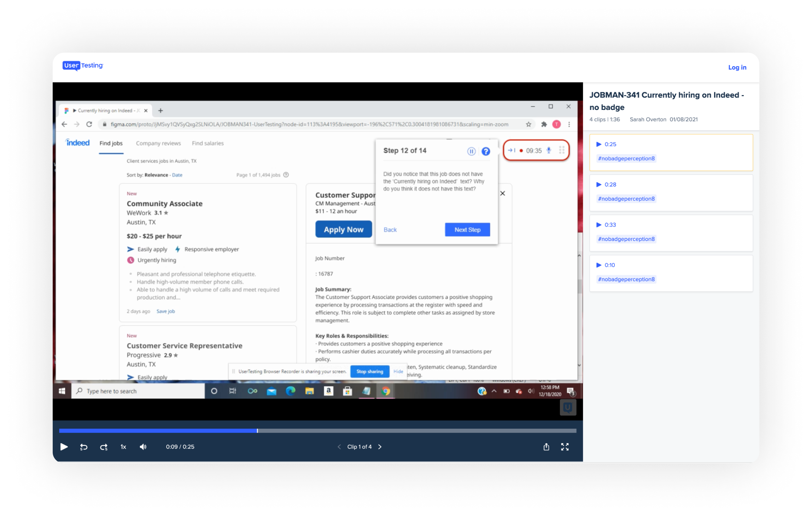The width and height of the screenshot is (812, 516).
Task: Open the Customer Service Representative listing
Action: (185, 346)
